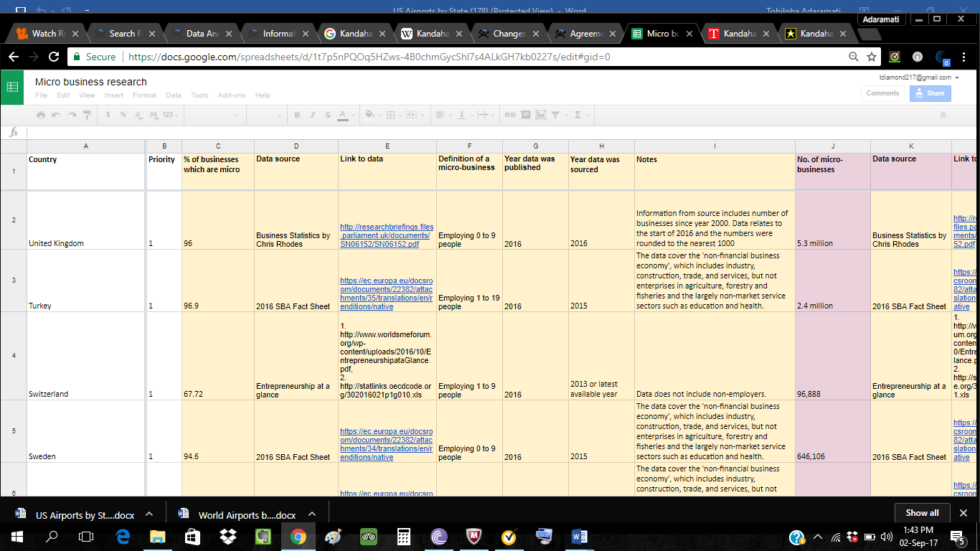The width and height of the screenshot is (980, 551).
Task: Open the Edit menu
Action: coord(63,95)
